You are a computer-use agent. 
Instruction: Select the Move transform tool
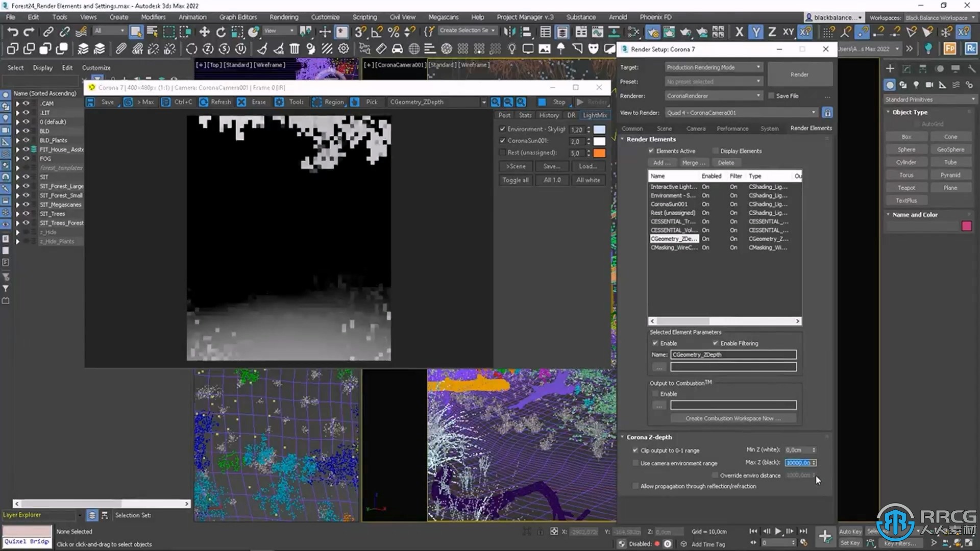click(205, 32)
